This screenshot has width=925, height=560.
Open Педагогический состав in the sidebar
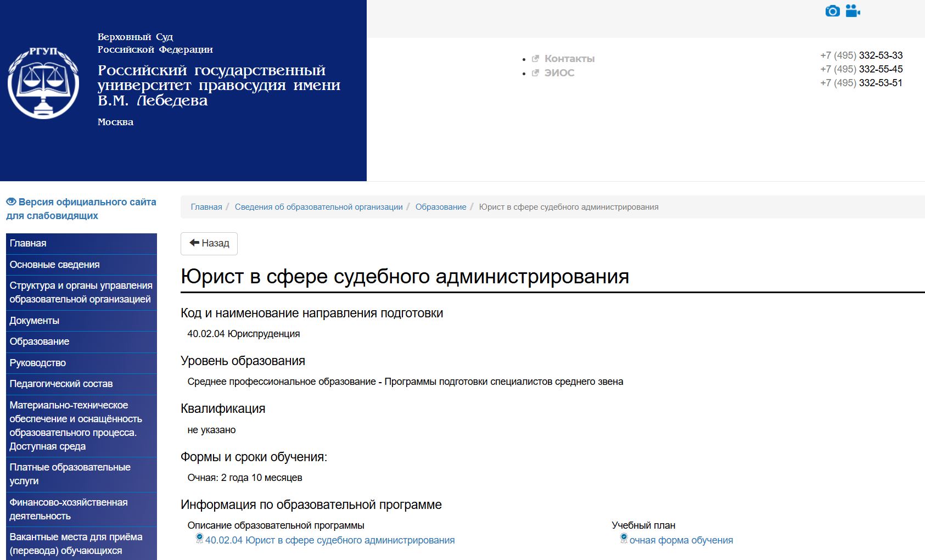pyautogui.click(x=81, y=384)
